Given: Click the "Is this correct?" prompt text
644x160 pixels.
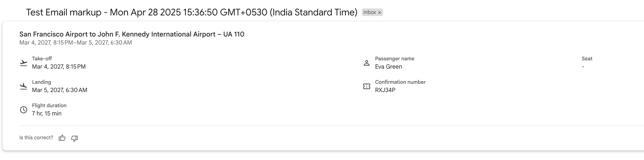Looking at the screenshot, I should point(36,138).
